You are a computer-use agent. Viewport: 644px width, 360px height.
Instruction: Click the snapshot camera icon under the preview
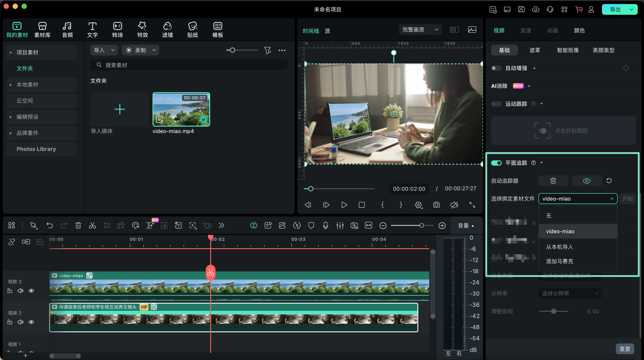coord(436,205)
